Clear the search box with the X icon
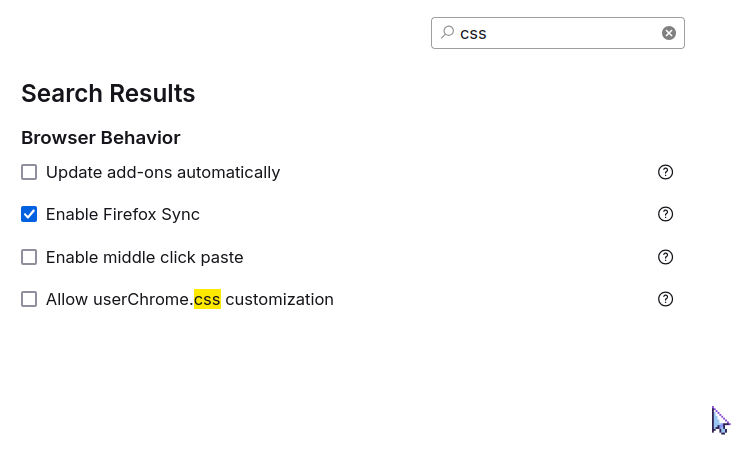Viewport: 734px width, 449px height. 668,33
